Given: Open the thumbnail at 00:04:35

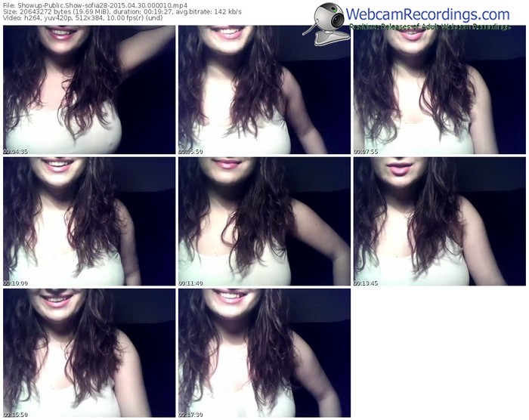Looking at the screenshot, I should pos(88,90).
